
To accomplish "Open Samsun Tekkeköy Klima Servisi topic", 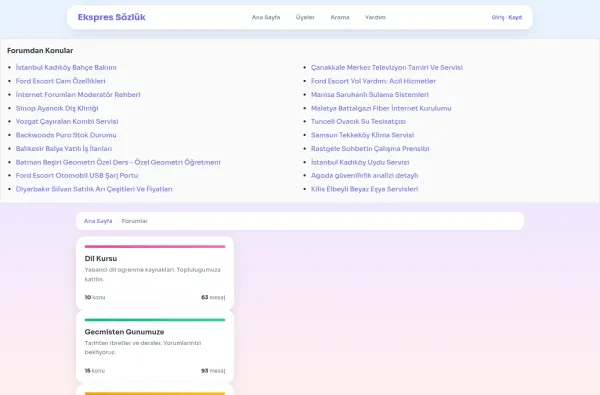I will (362, 135).
